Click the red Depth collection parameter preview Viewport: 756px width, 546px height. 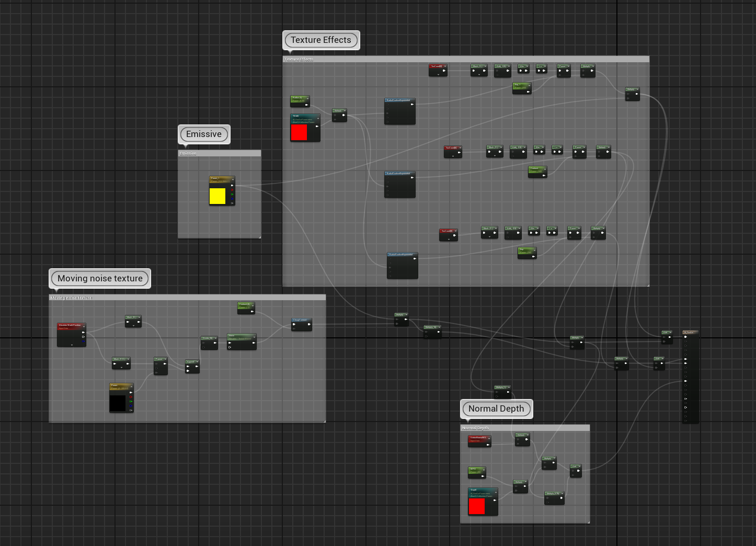click(477, 506)
